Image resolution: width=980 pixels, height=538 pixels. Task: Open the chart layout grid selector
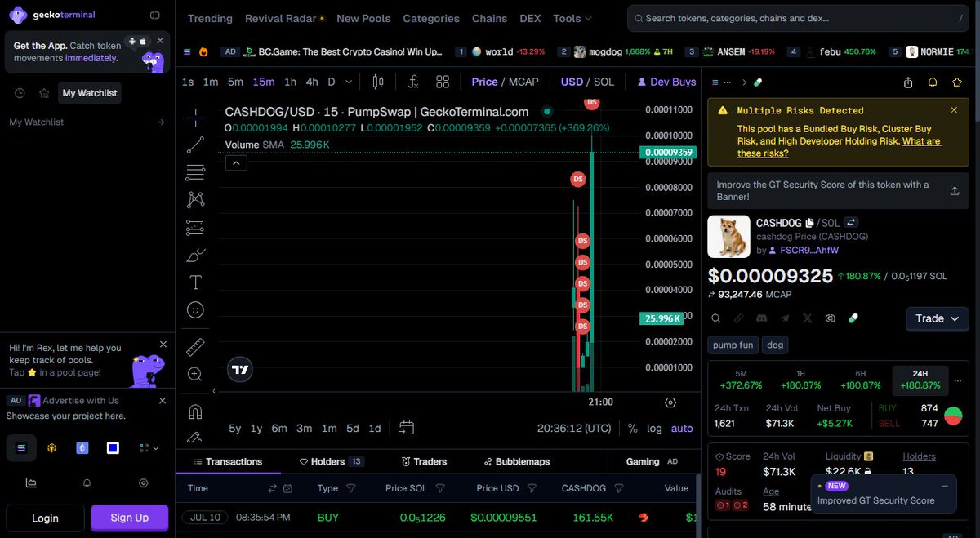click(443, 82)
